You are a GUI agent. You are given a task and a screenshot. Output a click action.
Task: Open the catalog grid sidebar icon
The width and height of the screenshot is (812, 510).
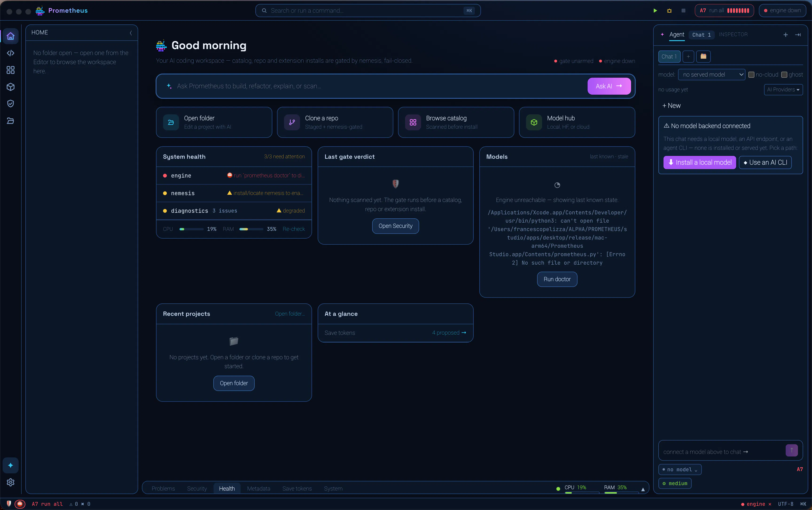pos(10,70)
